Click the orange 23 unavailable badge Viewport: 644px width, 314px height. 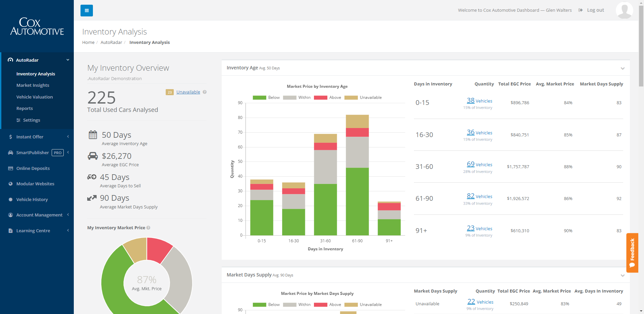170,92
